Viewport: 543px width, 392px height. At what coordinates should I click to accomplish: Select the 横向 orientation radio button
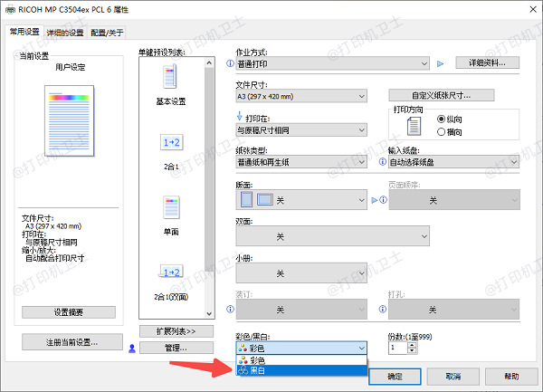441,132
